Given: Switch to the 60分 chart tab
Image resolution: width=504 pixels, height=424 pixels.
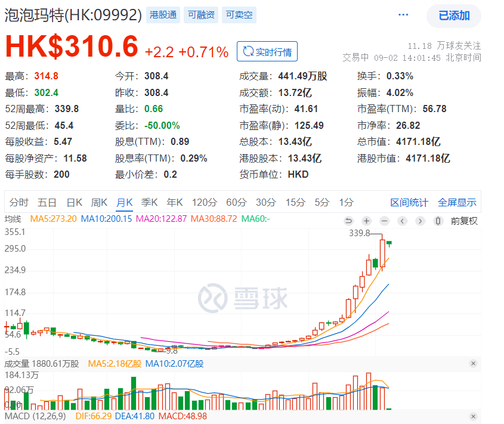Looking at the screenshot, I should [x=236, y=203].
